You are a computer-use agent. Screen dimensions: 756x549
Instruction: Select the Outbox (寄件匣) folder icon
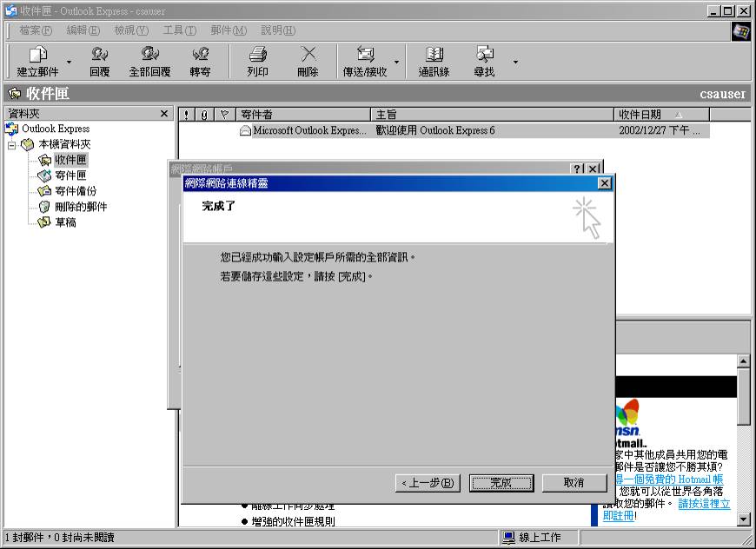(45, 175)
